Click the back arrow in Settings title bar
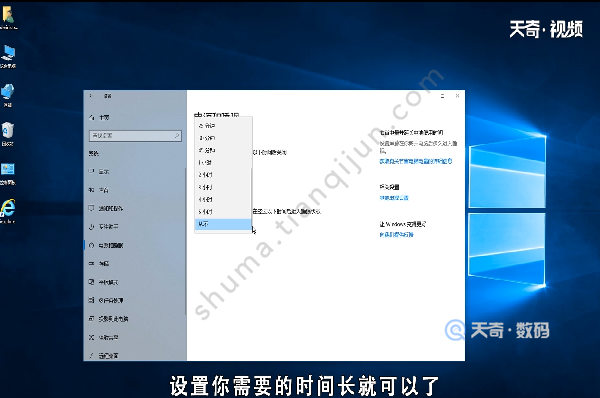Image resolution: width=600 pixels, height=398 pixels. [91, 96]
